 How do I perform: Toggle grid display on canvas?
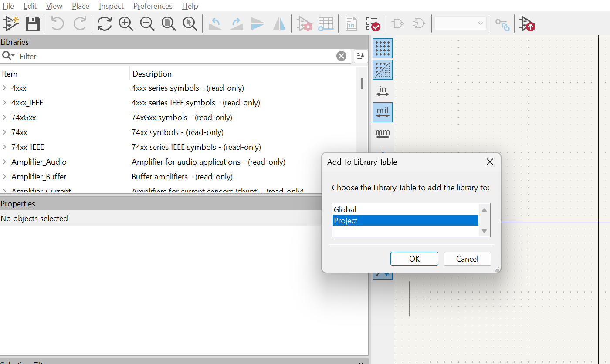pos(383,48)
